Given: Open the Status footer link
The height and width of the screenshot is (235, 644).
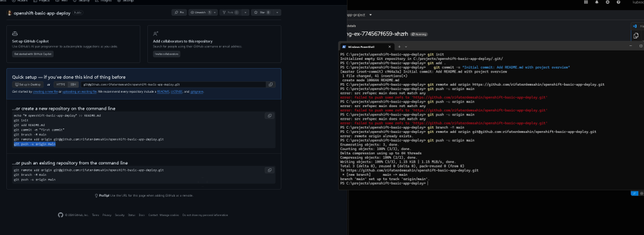Looking at the screenshot, I should (132, 215).
